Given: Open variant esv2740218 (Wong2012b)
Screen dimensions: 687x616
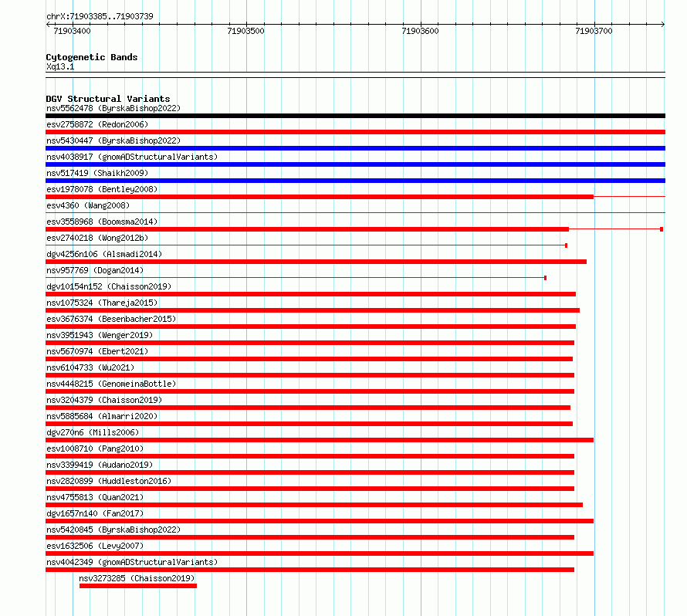Looking at the screenshot, I should pos(97,238).
